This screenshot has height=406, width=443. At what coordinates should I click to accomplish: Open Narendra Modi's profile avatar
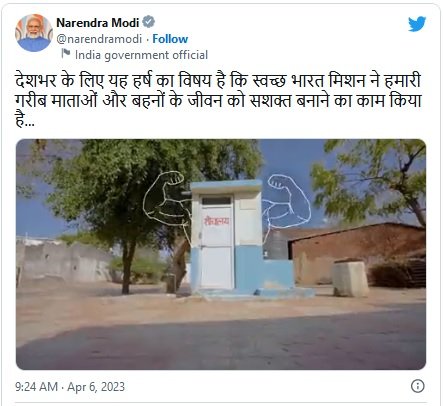tap(34, 33)
